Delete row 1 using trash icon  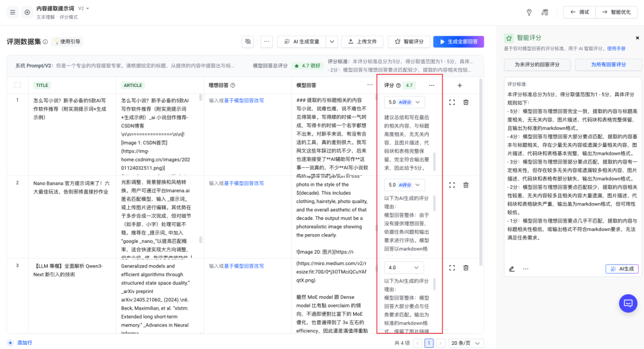pos(466,102)
